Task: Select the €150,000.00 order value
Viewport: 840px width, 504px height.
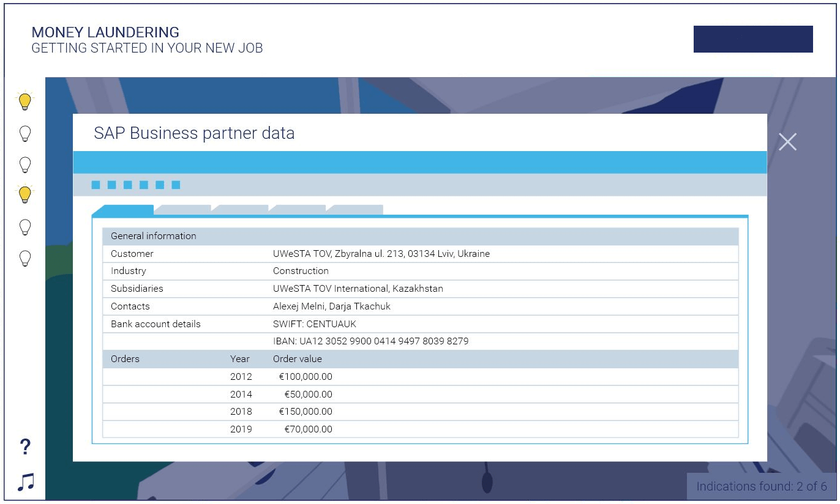Action: point(306,412)
